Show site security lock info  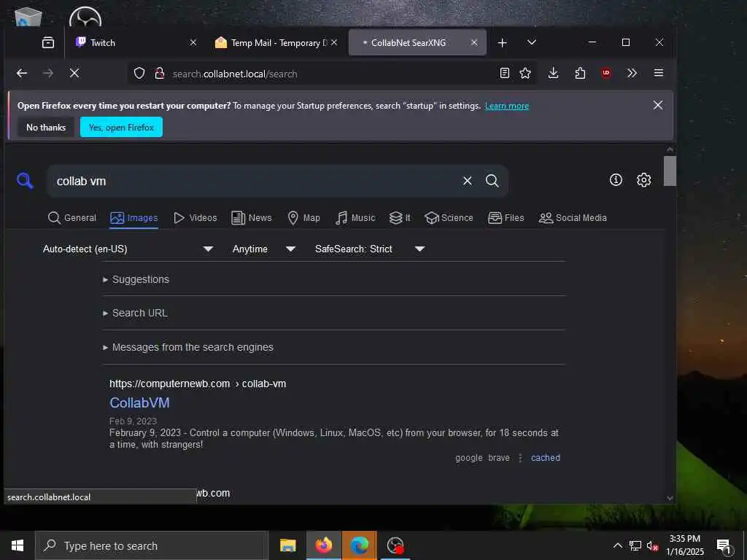160,74
